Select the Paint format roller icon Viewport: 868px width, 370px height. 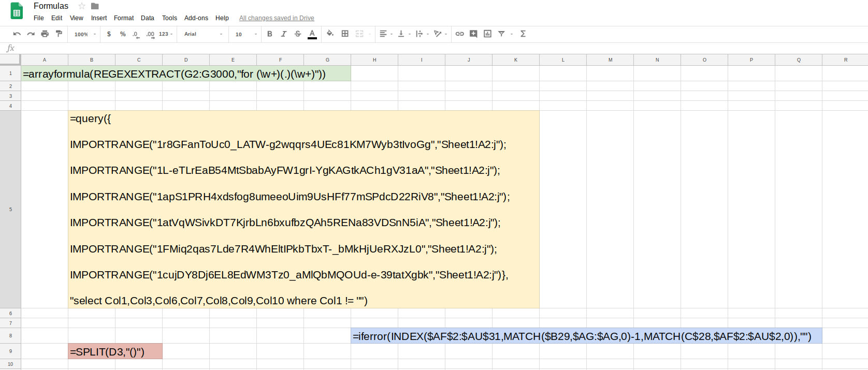[59, 34]
